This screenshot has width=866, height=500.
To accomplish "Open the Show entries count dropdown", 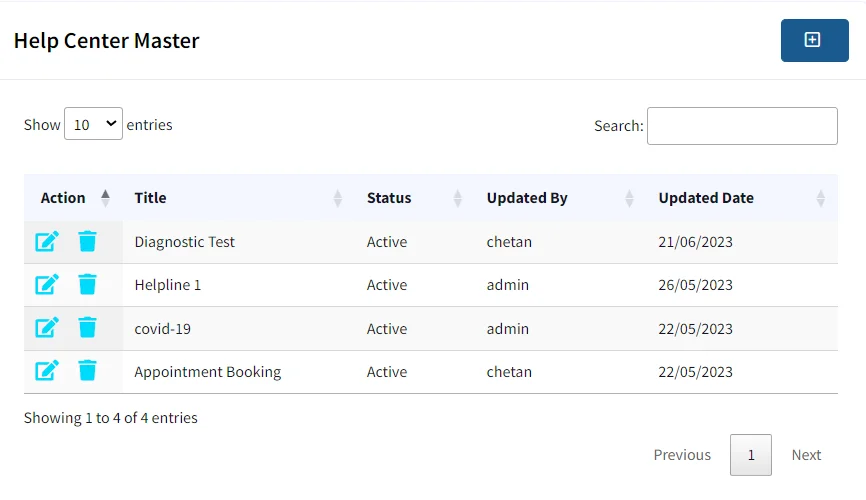I will 93,124.
